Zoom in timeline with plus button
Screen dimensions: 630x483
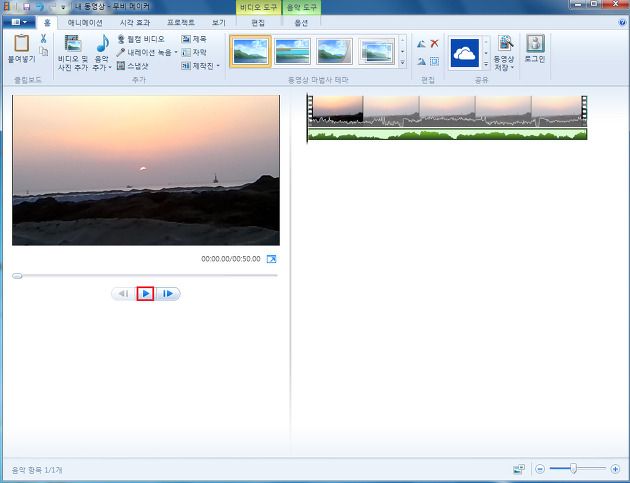click(615, 469)
